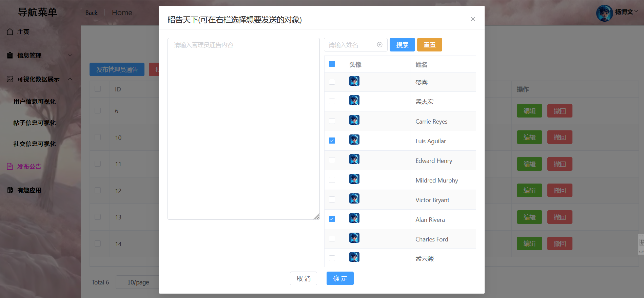Click 撤回 button in row 12
This screenshot has width=644, height=298.
point(560,190)
